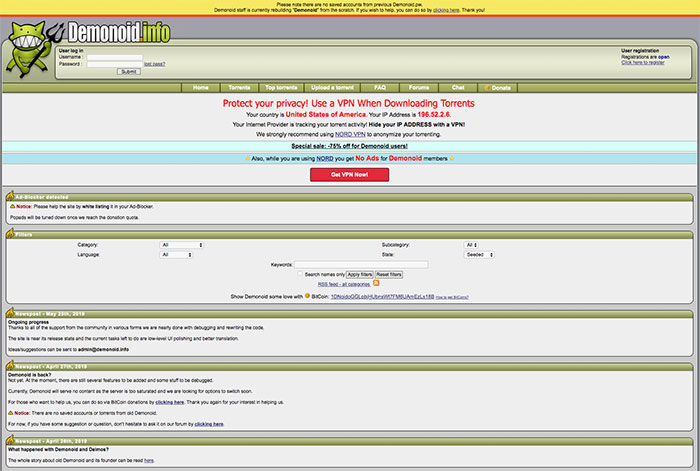Click the Donate menu icon
Screen dimensions: 700x471
(488, 88)
